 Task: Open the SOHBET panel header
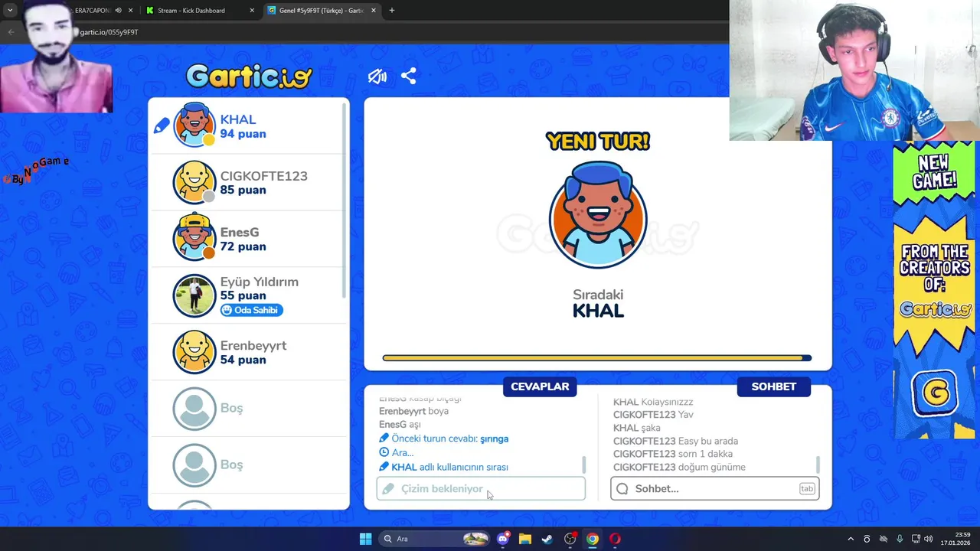[773, 386]
